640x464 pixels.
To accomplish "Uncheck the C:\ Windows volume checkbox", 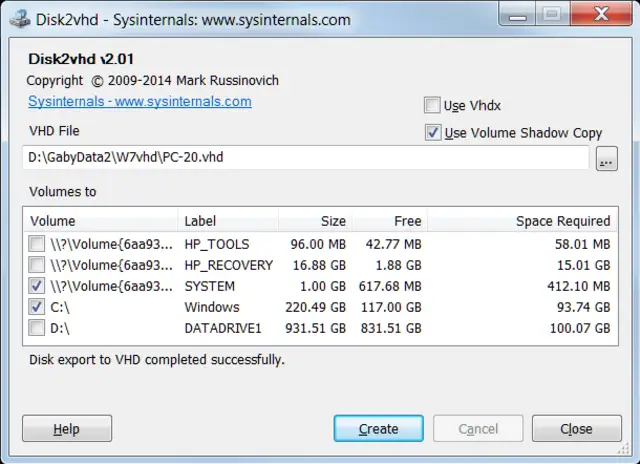I will tap(37, 307).
